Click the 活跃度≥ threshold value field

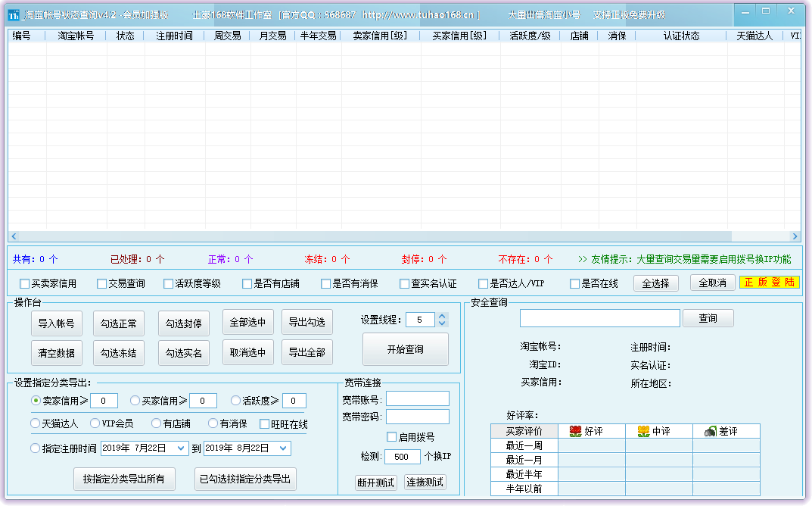(294, 401)
